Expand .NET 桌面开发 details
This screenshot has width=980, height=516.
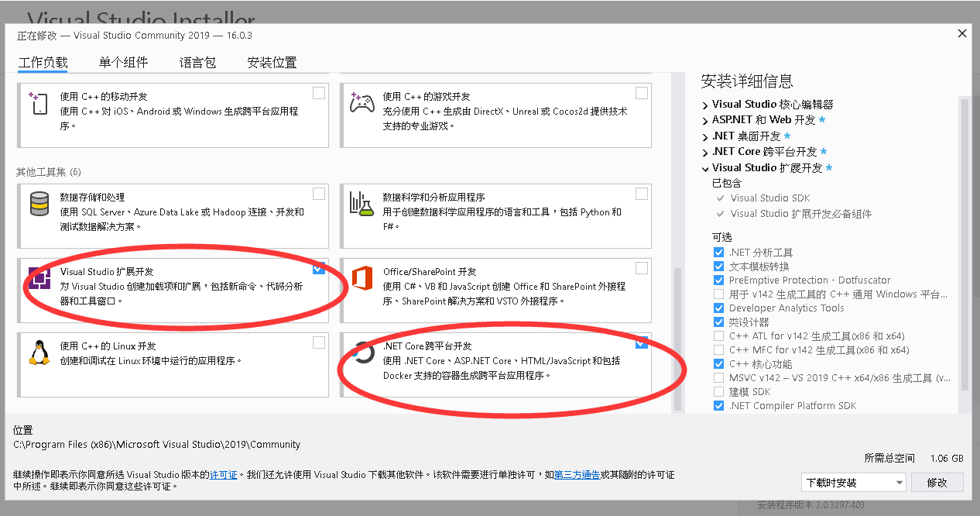tap(705, 136)
